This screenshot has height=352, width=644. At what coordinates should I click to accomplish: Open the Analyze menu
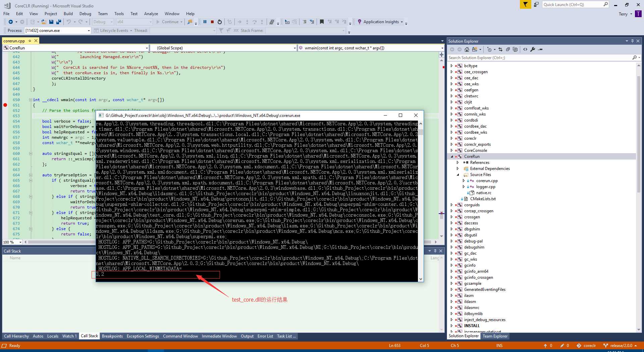pyautogui.click(x=151, y=14)
